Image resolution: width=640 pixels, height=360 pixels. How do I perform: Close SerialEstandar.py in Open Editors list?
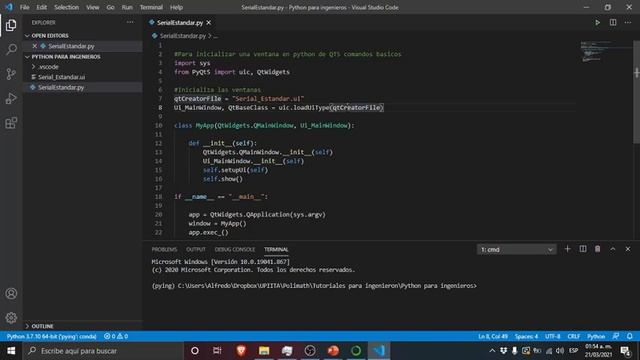[x=35, y=46]
